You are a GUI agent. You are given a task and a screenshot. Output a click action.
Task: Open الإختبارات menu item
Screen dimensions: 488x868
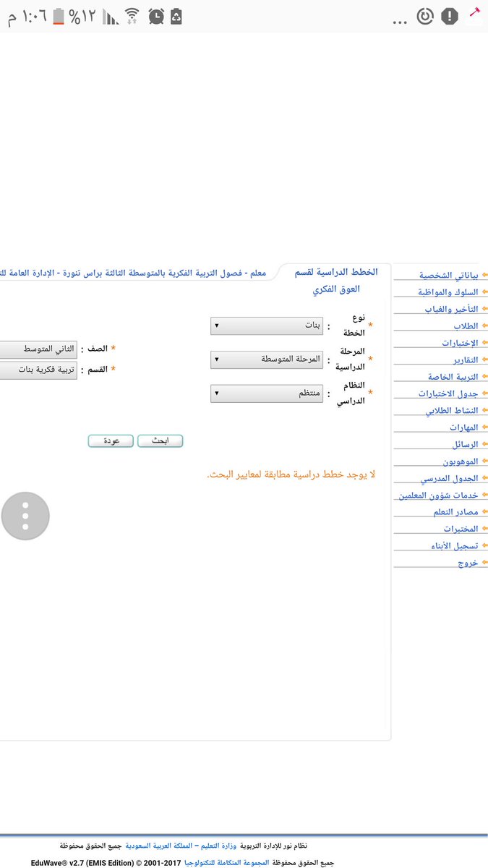pos(461,343)
